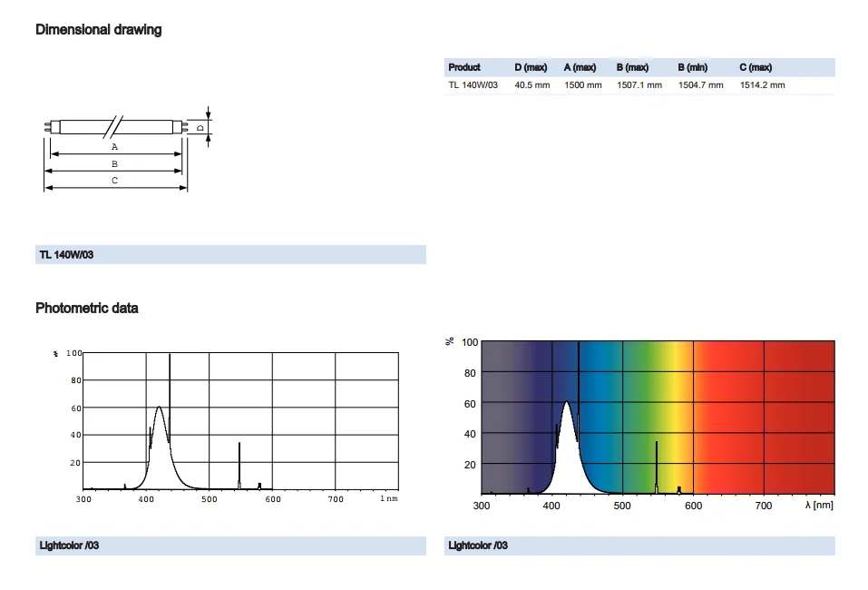
Task: Click the left 'Lightcolor /03' caption
Action: (x=231, y=546)
